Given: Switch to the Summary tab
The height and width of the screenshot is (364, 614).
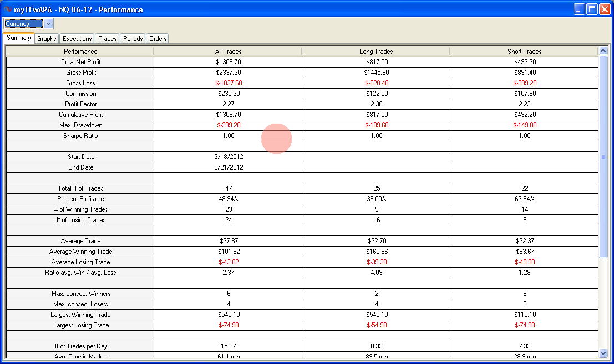Looking at the screenshot, I should (x=19, y=38).
